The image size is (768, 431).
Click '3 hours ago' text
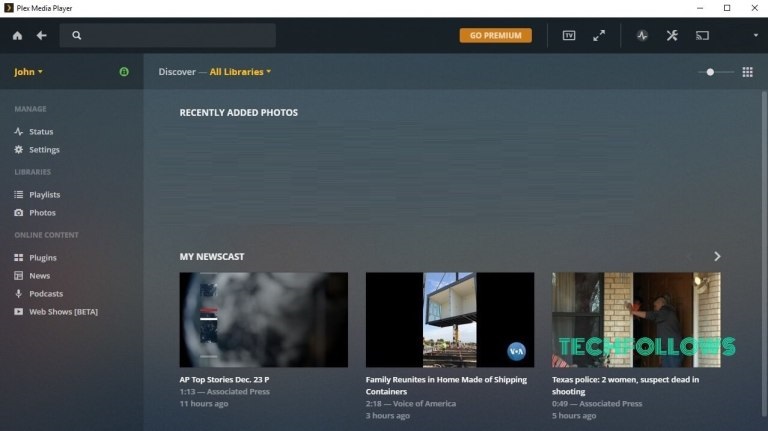pyautogui.click(x=387, y=416)
